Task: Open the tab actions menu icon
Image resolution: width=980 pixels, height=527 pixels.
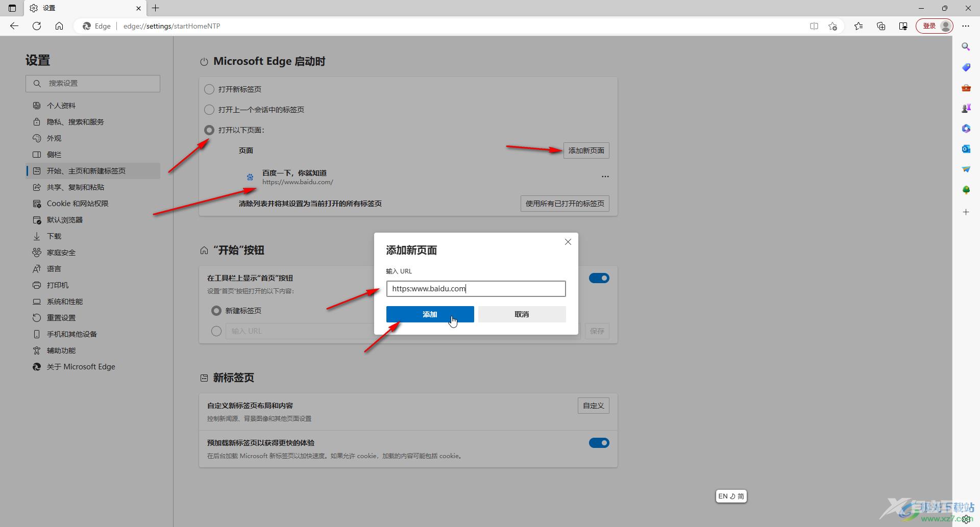Action: click(12, 8)
